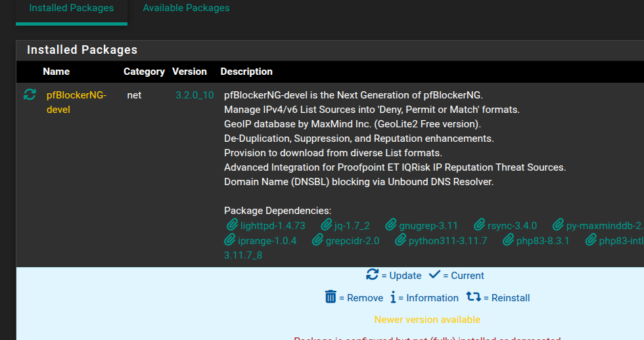Click the paperclip icon next to php83-8.3.1
This screenshot has width=644, height=340.
[x=508, y=240]
